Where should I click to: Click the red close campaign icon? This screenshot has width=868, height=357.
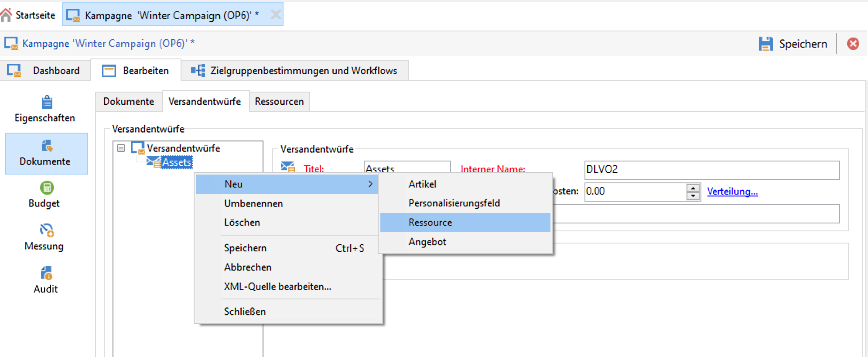853,44
